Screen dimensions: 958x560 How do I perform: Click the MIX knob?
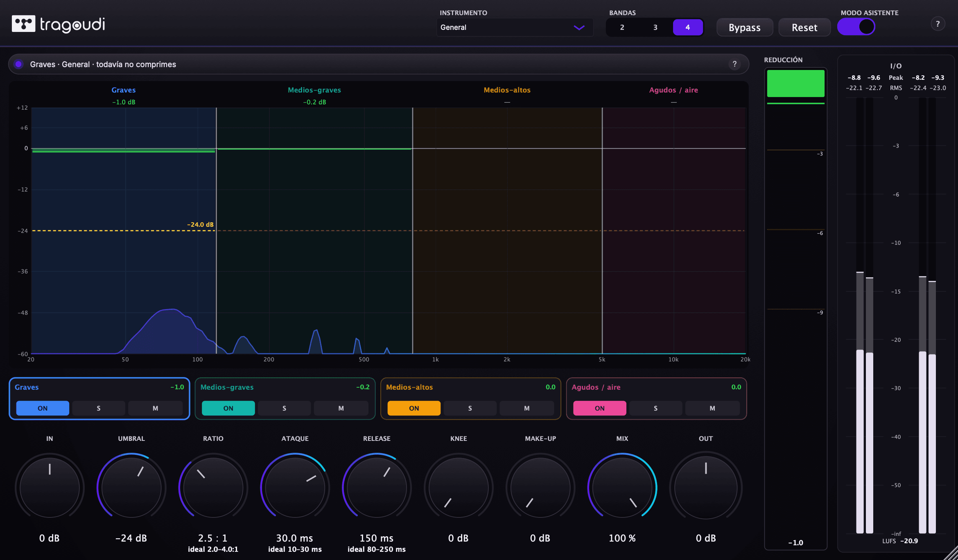pyautogui.click(x=622, y=487)
